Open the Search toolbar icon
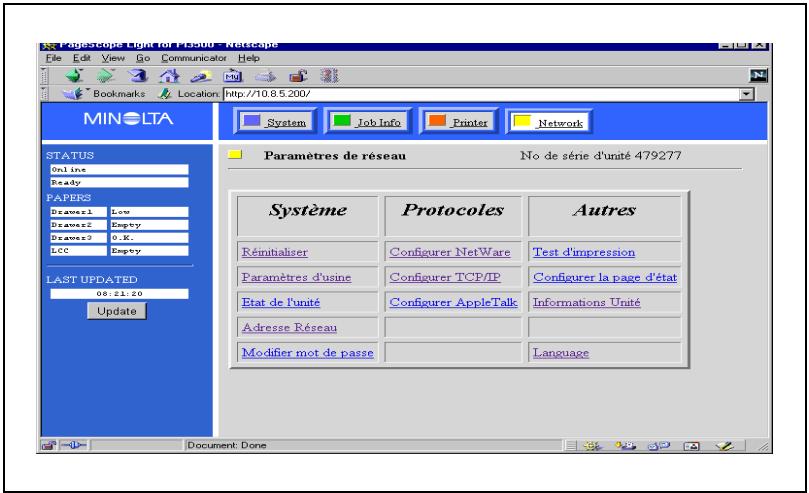Screen dimensions: 809x493 click(201, 77)
